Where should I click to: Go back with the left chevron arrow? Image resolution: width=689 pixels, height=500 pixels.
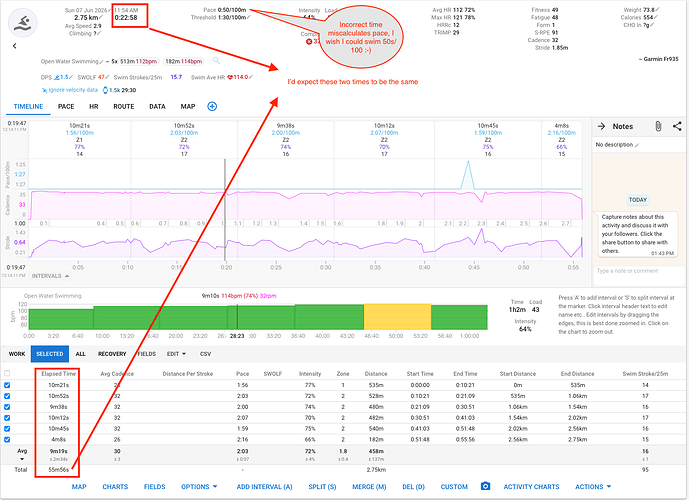coord(15,46)
